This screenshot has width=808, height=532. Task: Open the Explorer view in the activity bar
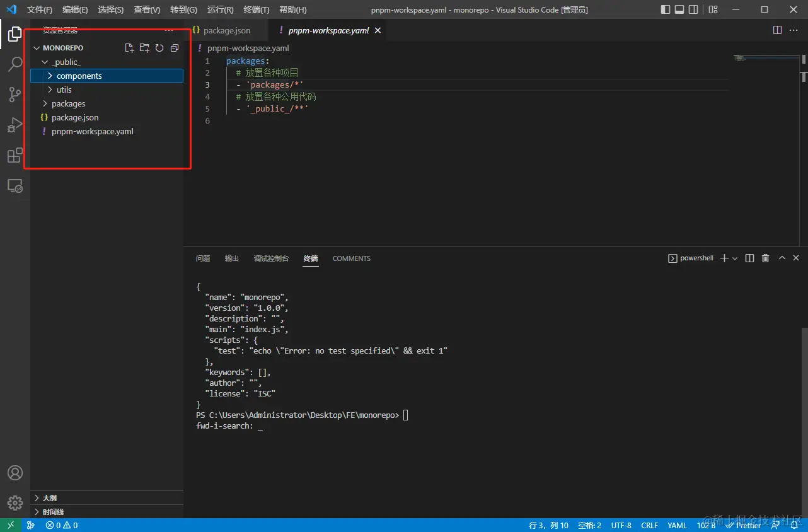[15, 34]
